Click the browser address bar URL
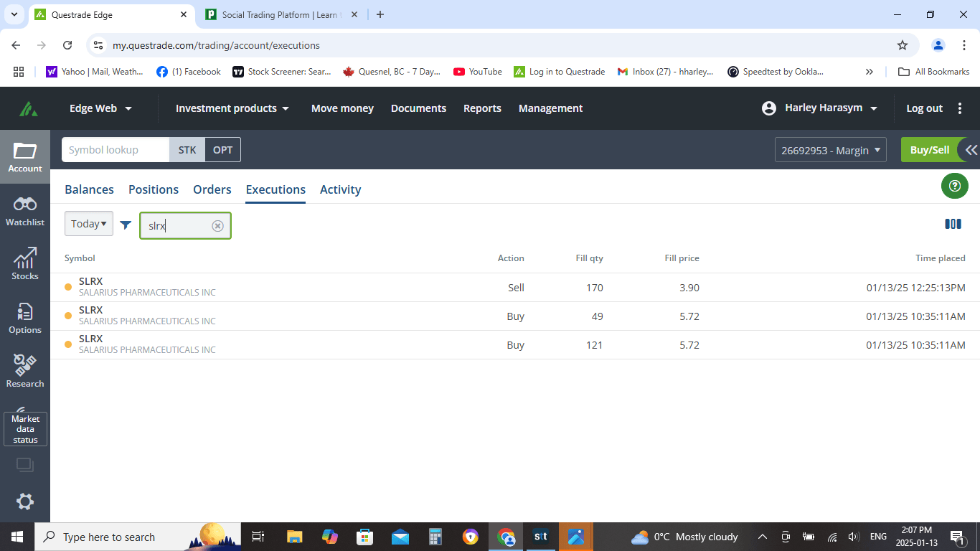The width and height of the screenshot is (980, 551). point(216,45)
